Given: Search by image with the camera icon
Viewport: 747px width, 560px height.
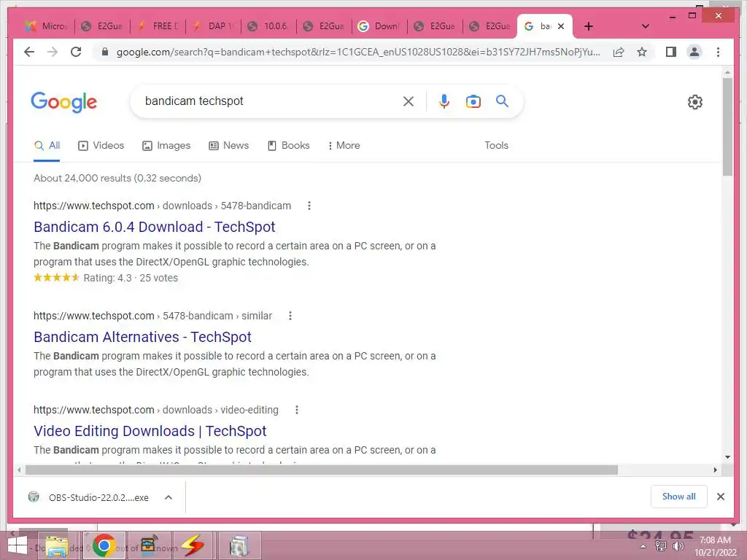Looking at the screenshot, I should click(x=473, y=101).
